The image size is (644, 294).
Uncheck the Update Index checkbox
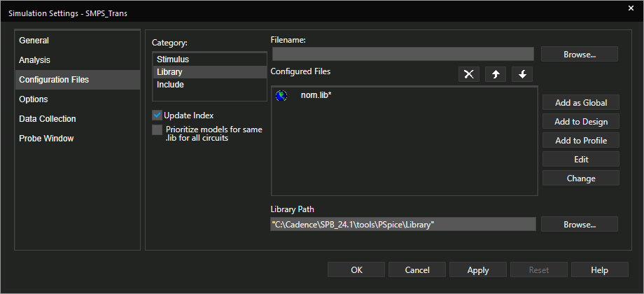pos(157,115)
